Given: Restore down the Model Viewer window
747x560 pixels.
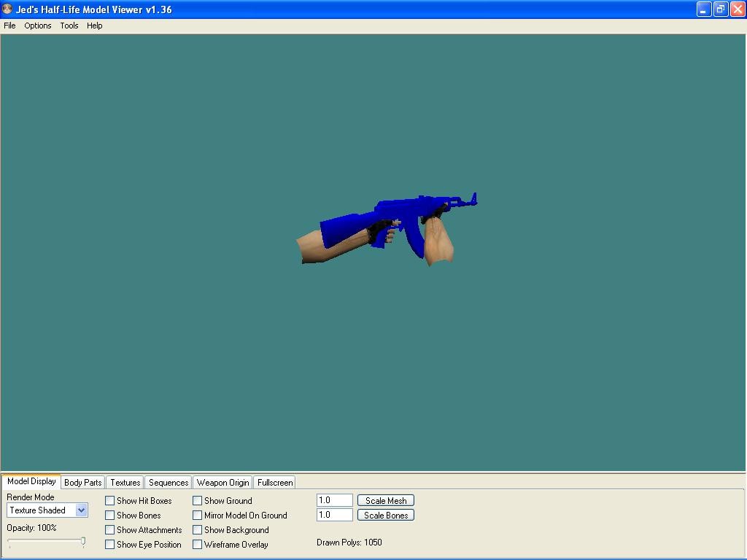Looking at the screenshot, I should (720, 9).
